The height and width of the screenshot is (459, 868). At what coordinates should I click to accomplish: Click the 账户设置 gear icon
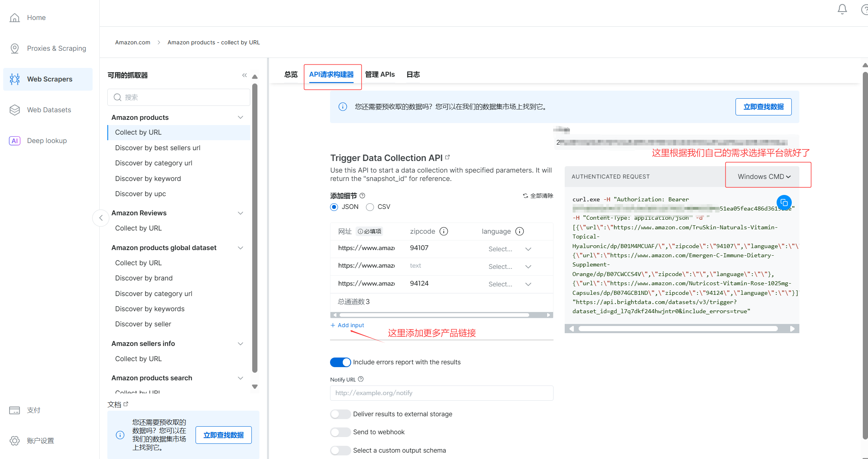point(15,441)
